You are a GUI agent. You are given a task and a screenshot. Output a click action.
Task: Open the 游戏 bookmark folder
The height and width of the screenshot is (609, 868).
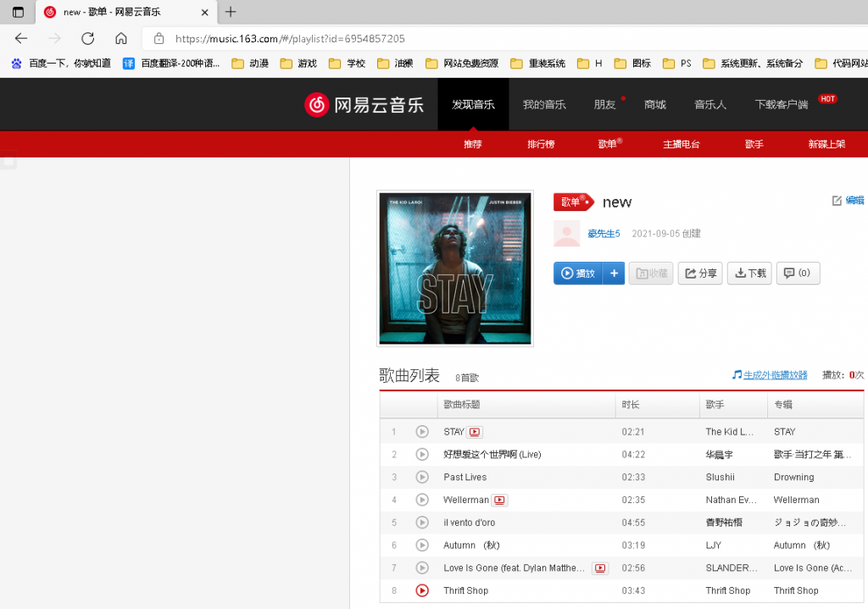click(x=298, y=64)
